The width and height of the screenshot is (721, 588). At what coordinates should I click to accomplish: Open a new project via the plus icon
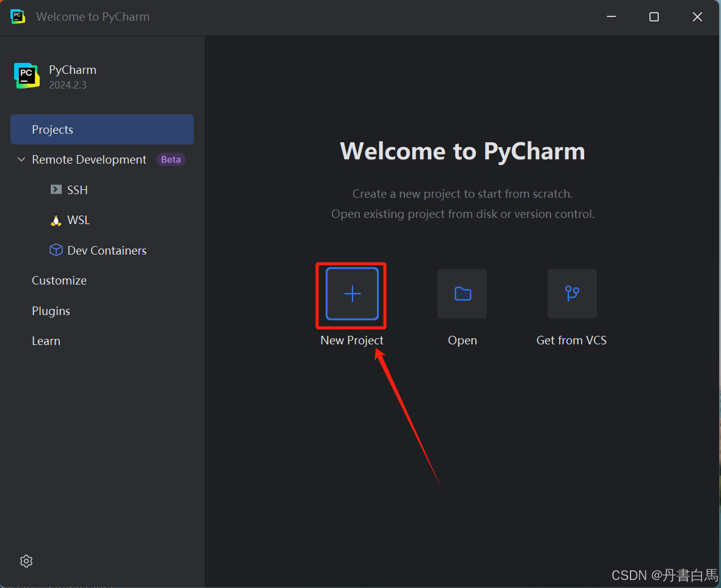(x=351, y=294)
